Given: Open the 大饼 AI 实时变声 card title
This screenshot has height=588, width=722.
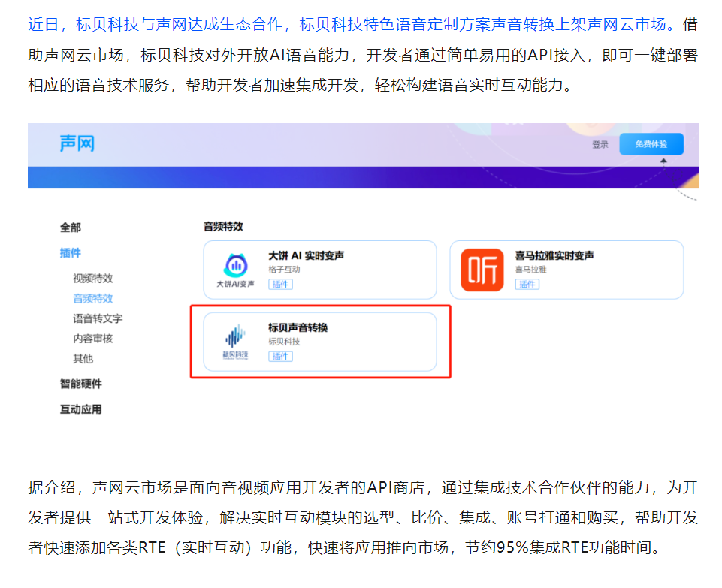Looking at the screenshot, I should click(307, 255).
